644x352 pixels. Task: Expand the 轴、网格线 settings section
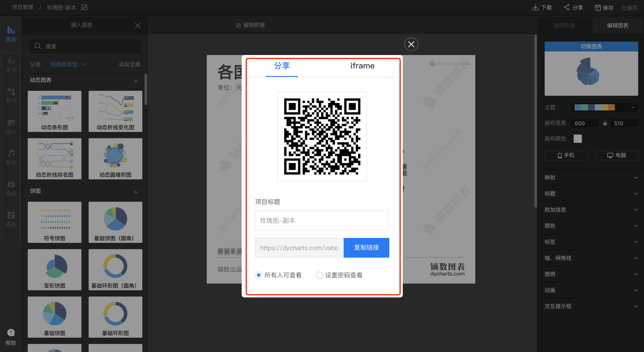591,258
